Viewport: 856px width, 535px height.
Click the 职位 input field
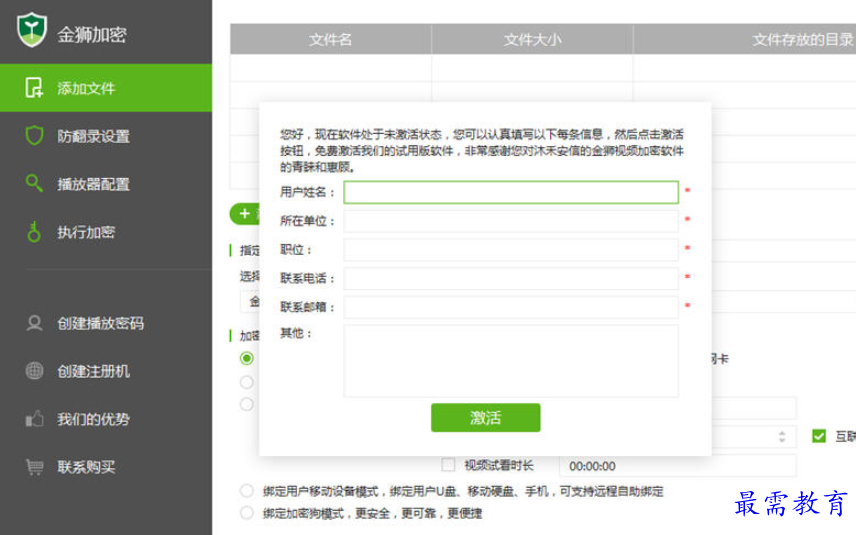[x=511, y=249]
